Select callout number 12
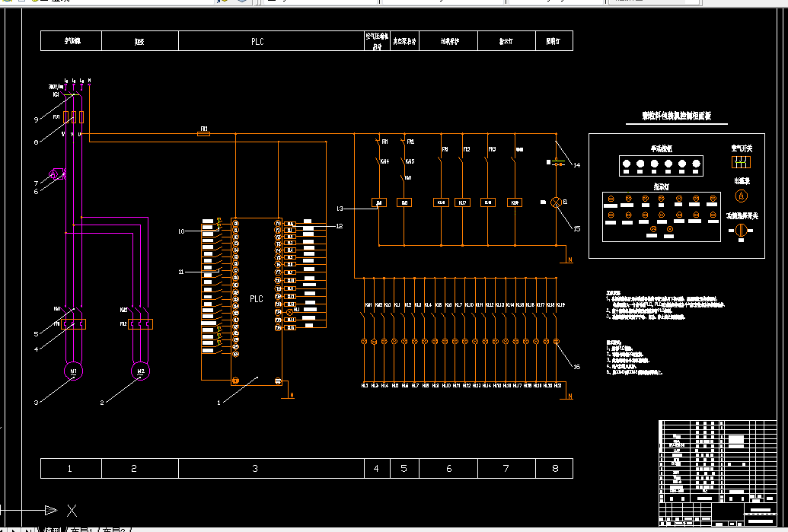 tap(340, 226)
